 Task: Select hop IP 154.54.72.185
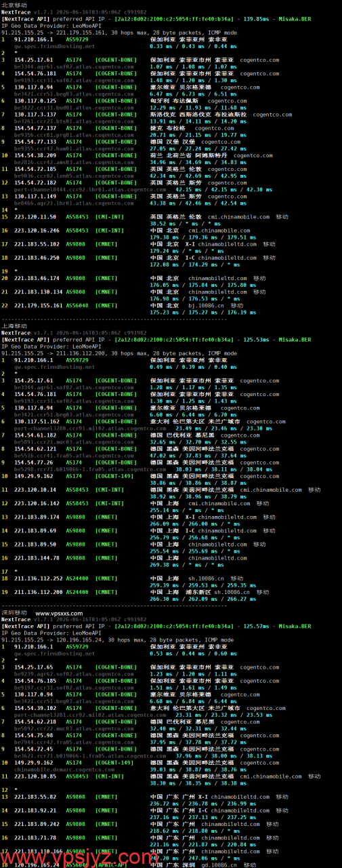34,169
